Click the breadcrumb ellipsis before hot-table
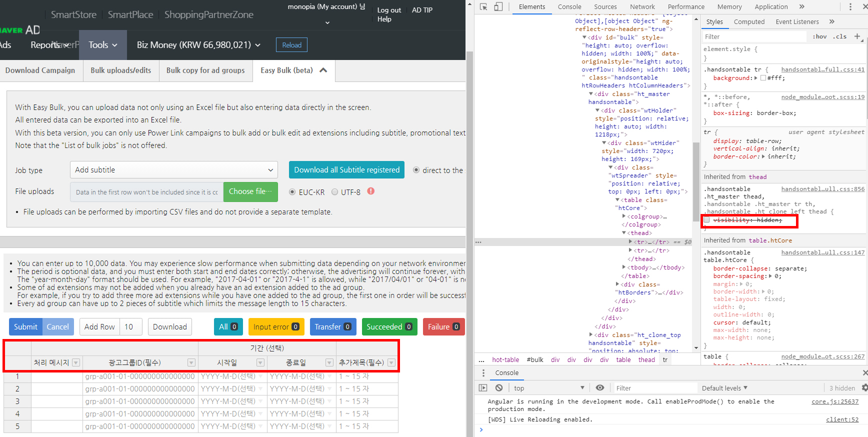The height and width of the screenshot is (437, 868). point(481,360)
